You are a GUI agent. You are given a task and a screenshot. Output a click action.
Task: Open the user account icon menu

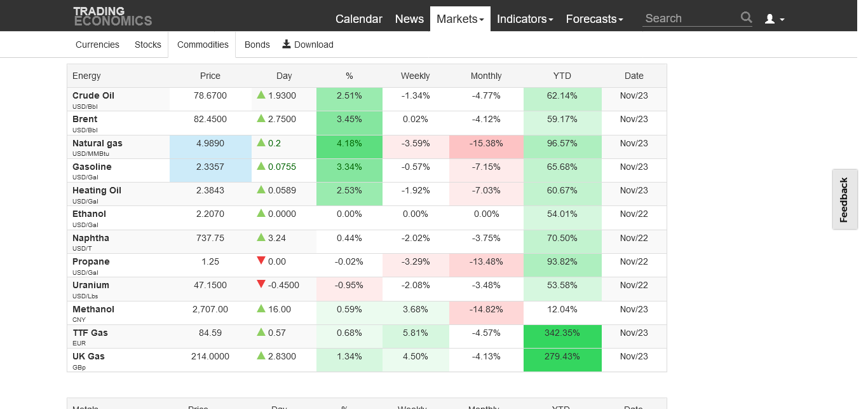774,19
